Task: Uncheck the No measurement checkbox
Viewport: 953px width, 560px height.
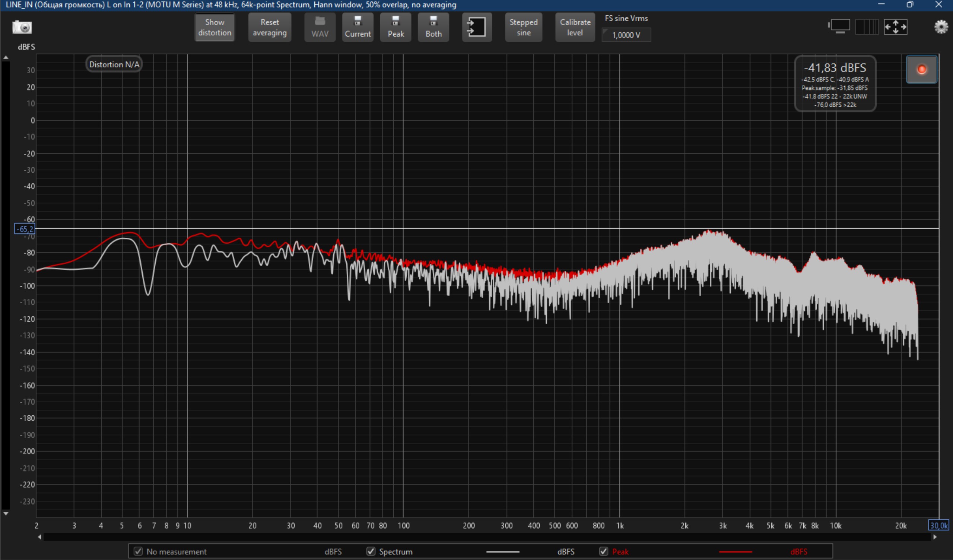Action: [x=138, y=551]
